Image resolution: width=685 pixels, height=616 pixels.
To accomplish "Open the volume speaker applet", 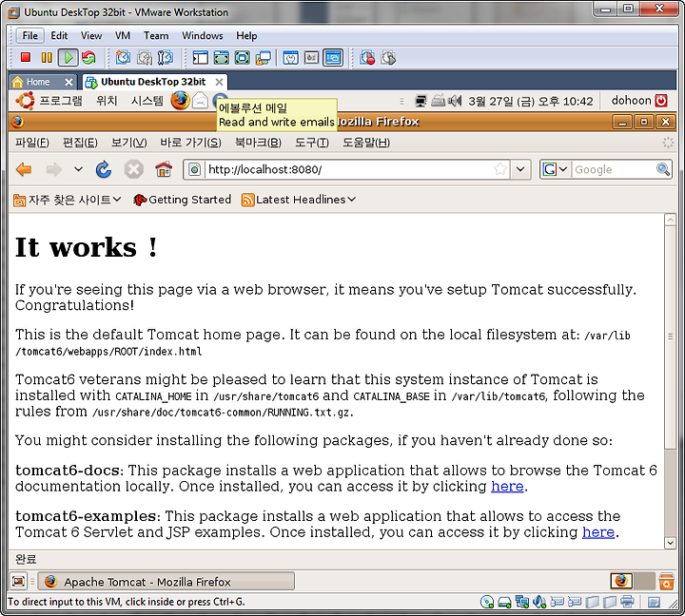I will [x=455, y=102].
